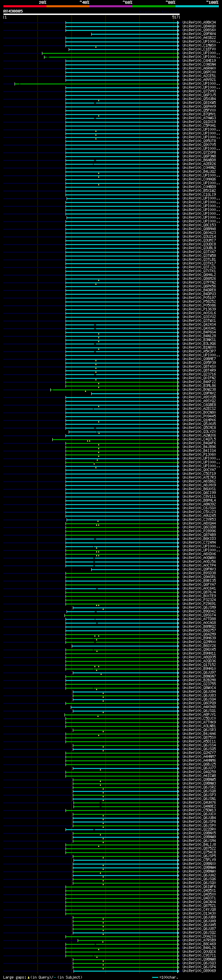Select hit label UniRef100_Q90705
Viewport: 222px width, 980px height.
coord(199,145)
